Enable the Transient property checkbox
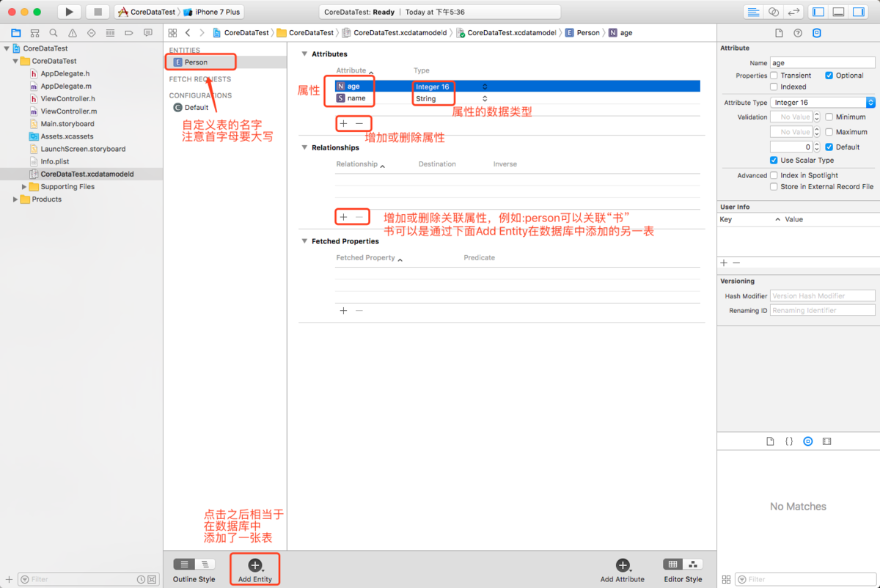Screen dimensions: 880x588 pyautogui.click(x=774, y=76)
